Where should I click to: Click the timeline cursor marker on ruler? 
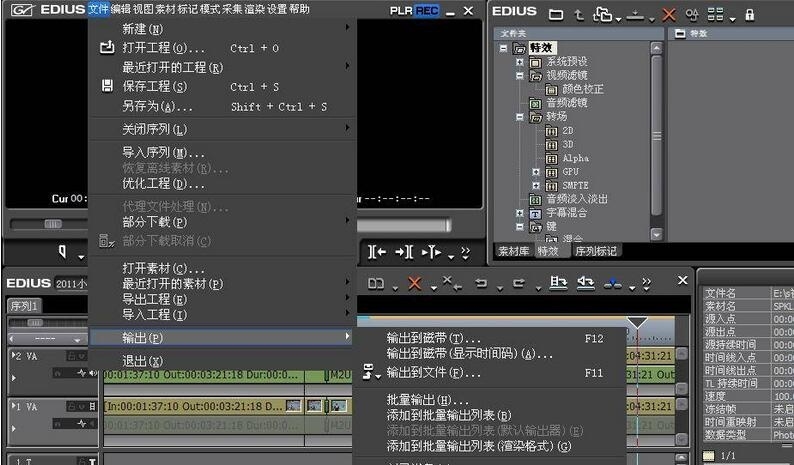(x=637, y=322)
